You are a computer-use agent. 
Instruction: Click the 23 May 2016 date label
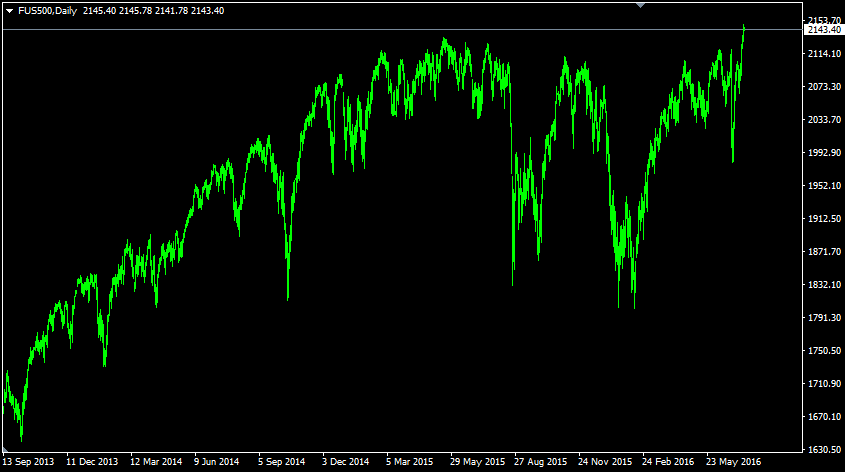click(x=733, y=462)
